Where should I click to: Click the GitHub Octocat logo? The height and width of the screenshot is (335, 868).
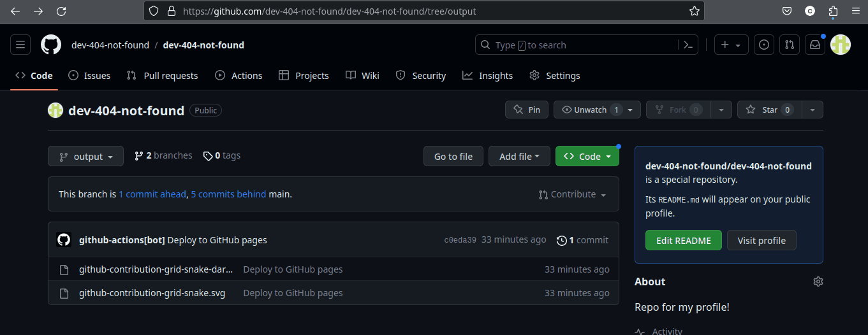[x=51, y=45]
